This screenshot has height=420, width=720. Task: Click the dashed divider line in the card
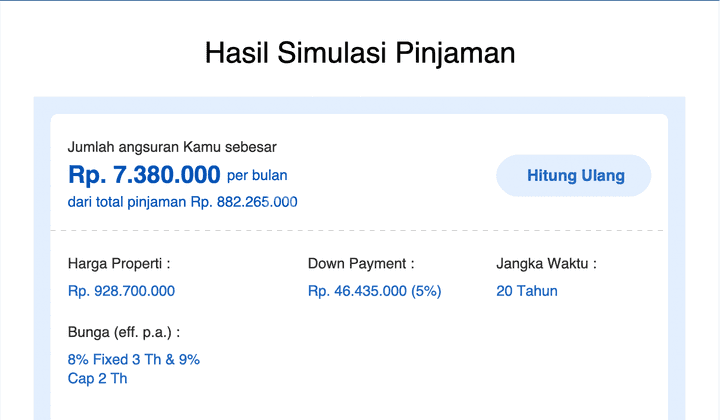(x=358, y=231)
